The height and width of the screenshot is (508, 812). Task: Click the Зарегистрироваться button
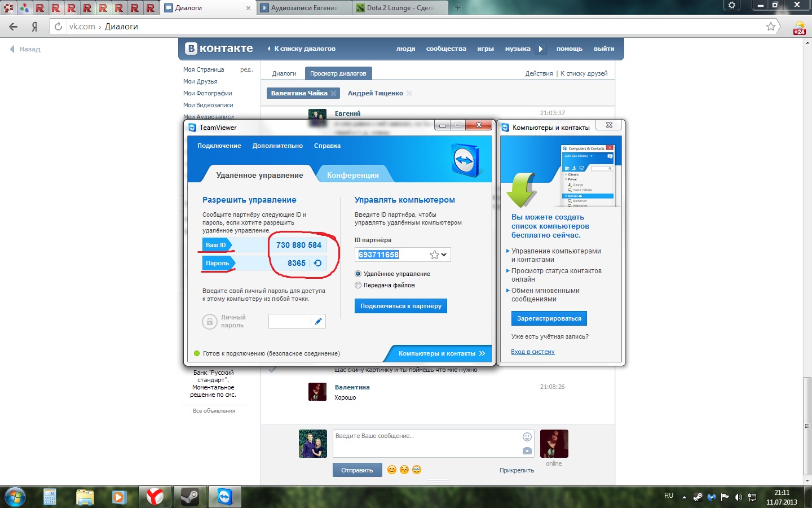(549, 318)
